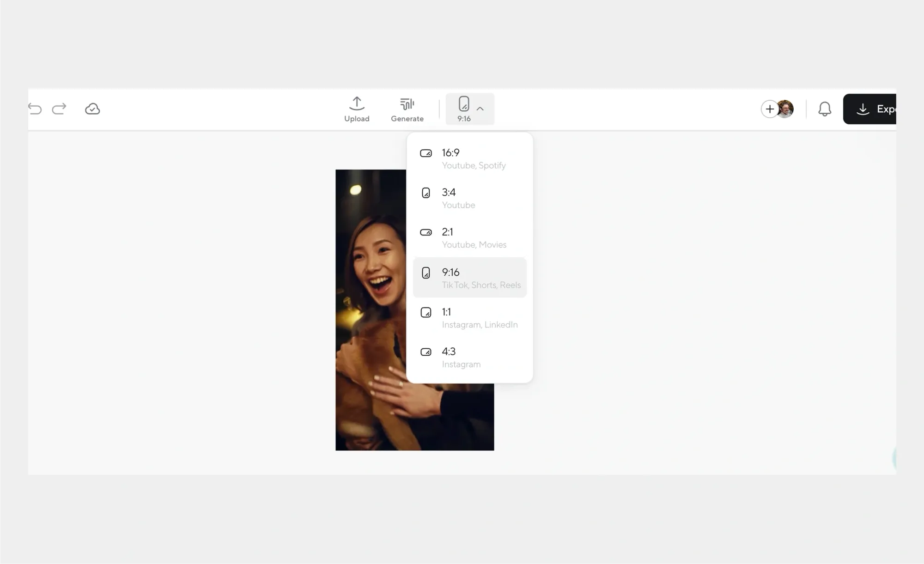The height and width of the screenshot is (564, 924).
Task: Open notifications via the bell icon
Action: tap(825, 109)
